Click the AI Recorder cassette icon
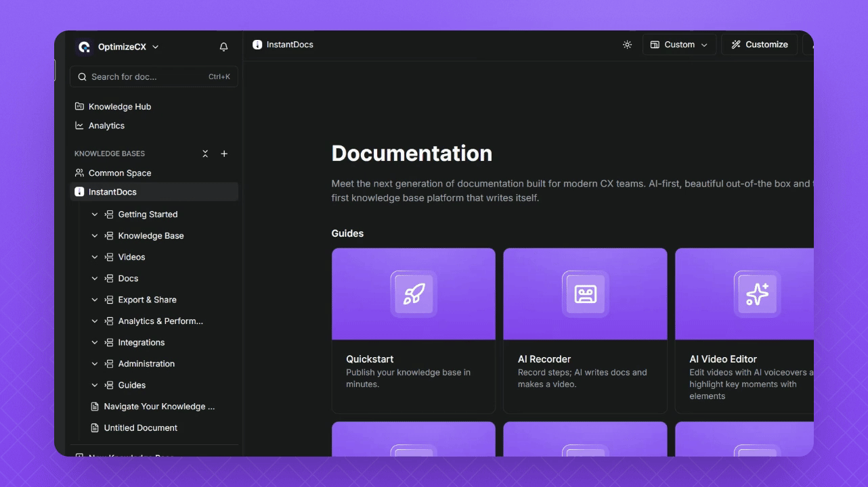The width and height of the screenshot is (868, 487). pos(585,294)
